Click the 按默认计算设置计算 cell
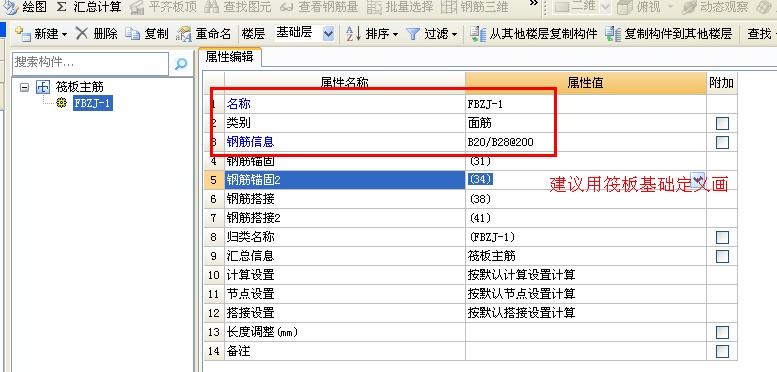Screen dimensions: 777x372 [586, 275]
